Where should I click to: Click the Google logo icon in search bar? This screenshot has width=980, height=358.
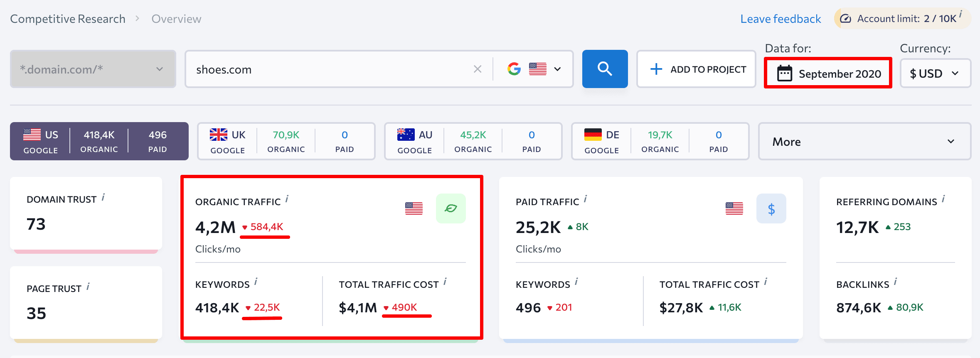pos(514,69)
